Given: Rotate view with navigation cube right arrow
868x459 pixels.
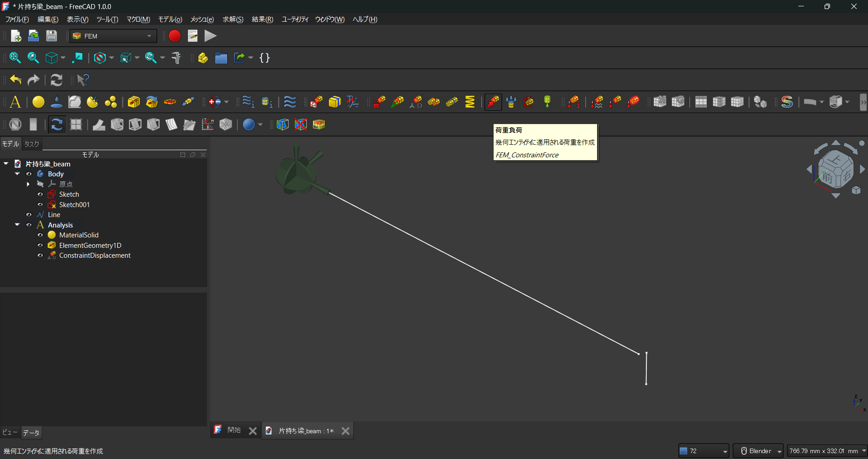Looking at the screenshot, I should pyautogui.click(x=863, y=169).
